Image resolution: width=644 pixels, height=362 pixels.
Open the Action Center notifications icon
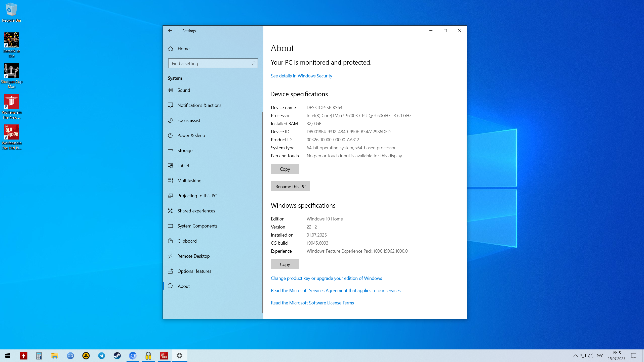(x=634, y=356)
